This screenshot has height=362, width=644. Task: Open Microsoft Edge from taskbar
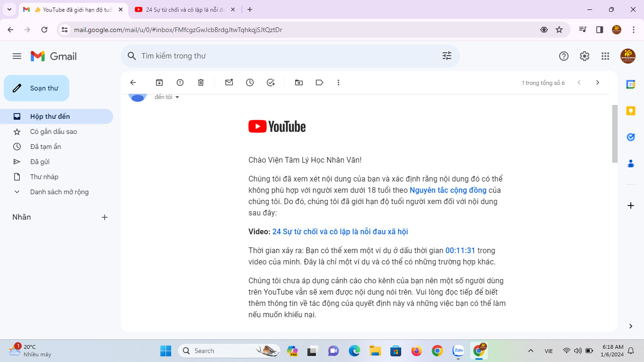coord(354,351)
